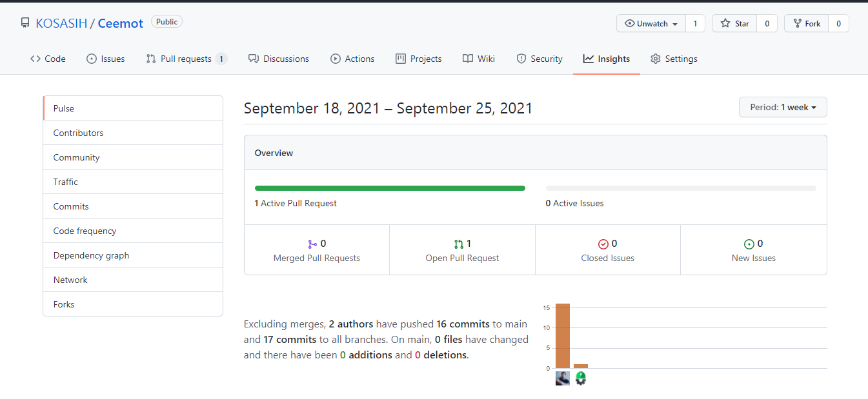Image resolution: width=868 pixels, height=399 pixels.
Task: Open Commits in the sidebar
Action: tap(133, 206)
